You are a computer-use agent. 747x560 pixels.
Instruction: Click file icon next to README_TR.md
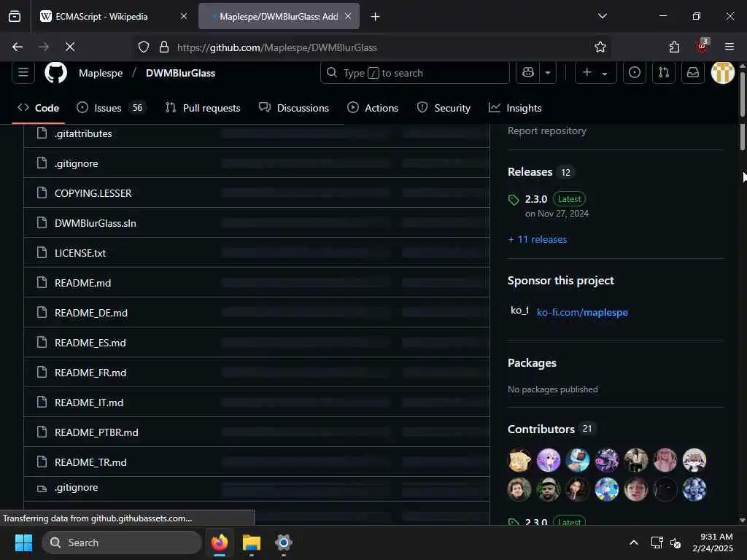tap(42, 462)
